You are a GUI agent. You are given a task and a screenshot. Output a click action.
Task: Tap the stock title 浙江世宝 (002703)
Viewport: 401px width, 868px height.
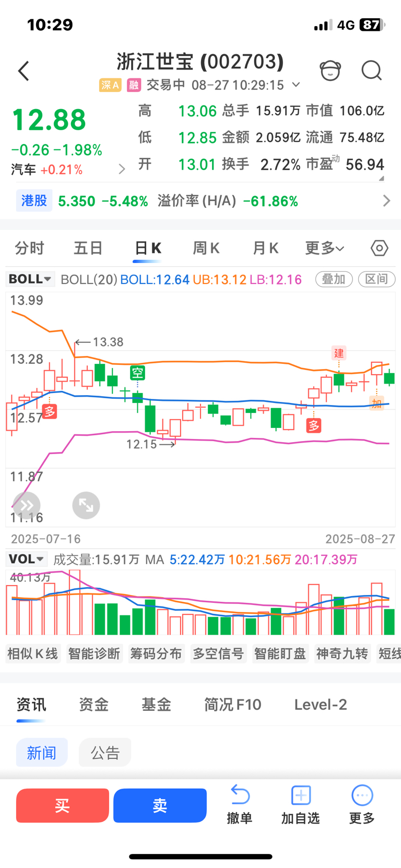(x=200, y=62)
